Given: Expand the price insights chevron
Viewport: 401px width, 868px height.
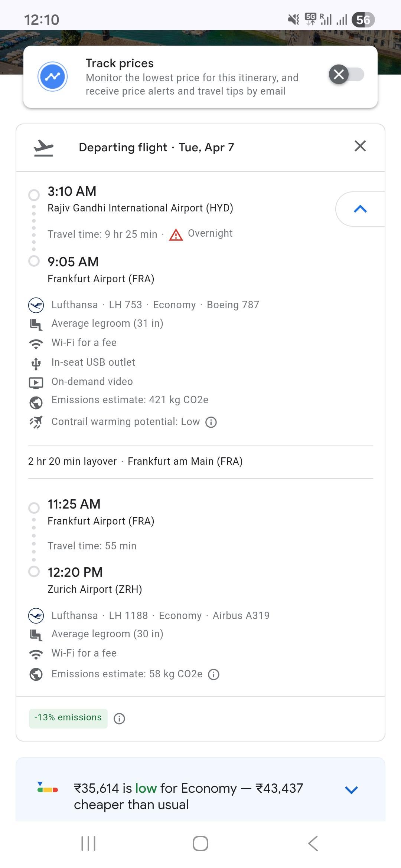Looking at the screenshot, I should click(x=351, y=790).
